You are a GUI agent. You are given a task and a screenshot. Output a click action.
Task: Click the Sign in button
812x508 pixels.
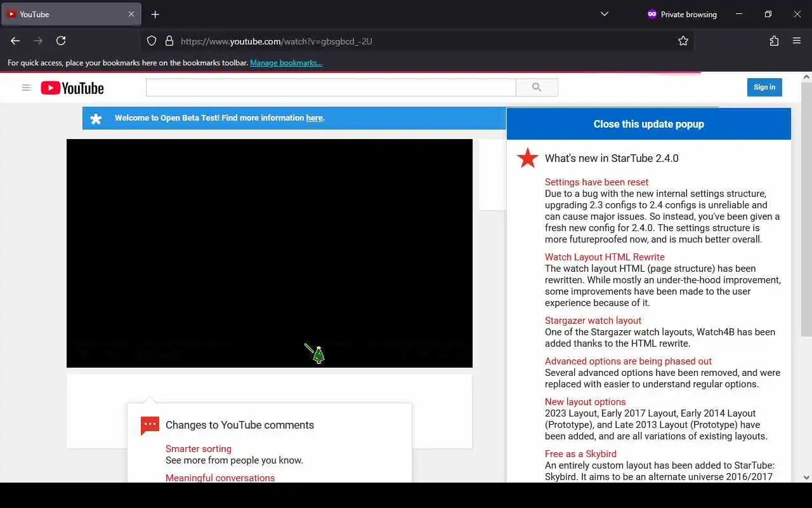coord(764,87)
